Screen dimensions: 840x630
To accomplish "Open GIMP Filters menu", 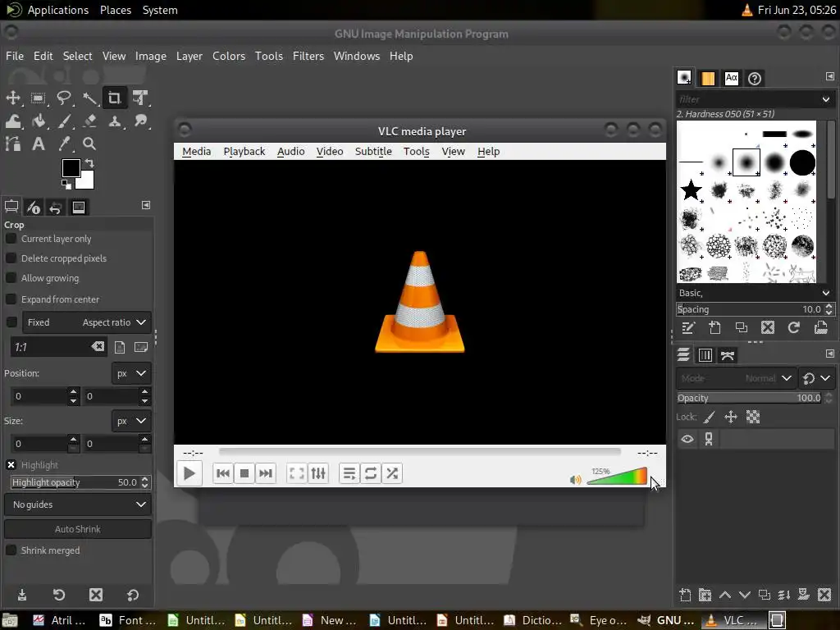I will click(x=308, y=57).
